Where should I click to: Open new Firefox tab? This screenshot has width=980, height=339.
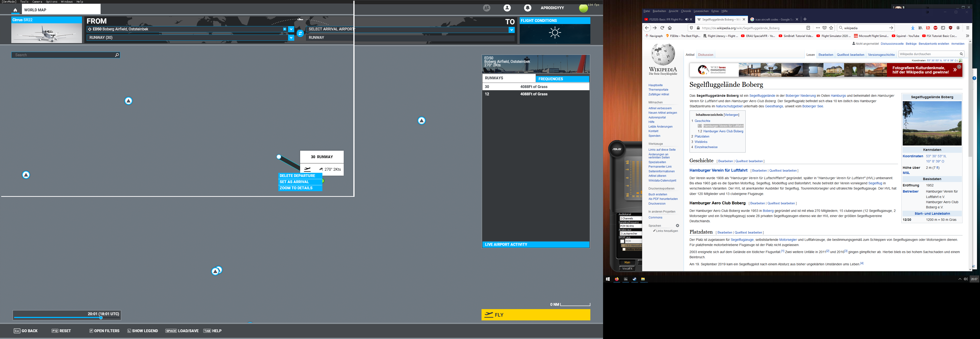805,19
